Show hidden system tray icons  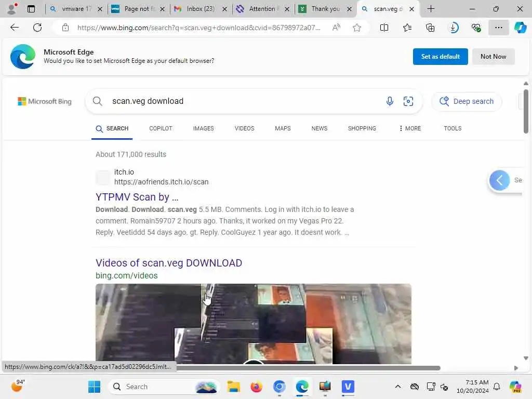pyautogui.click(x=397, y=387)
